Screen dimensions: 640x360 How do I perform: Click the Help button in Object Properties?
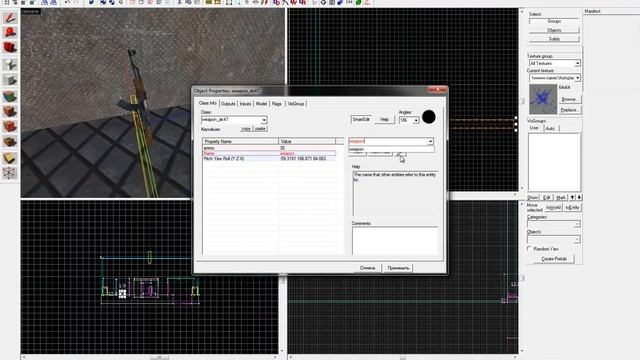point(384,119)
